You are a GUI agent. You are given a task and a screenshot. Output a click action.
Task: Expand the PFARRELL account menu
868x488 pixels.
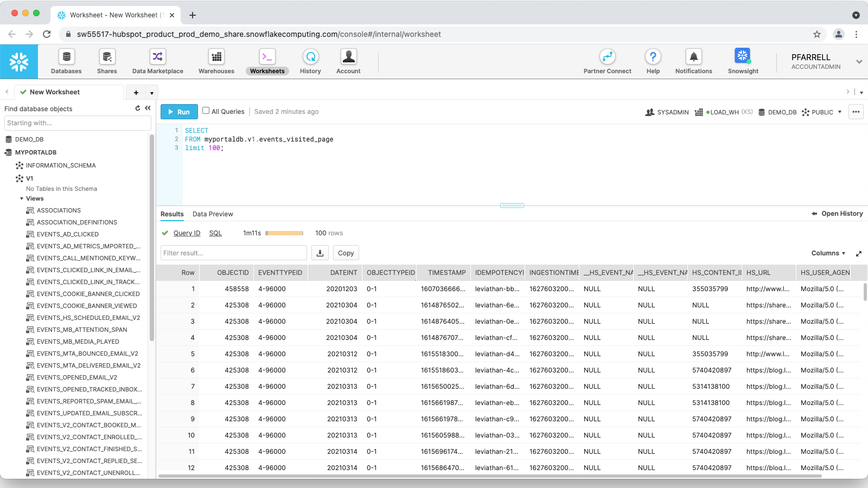tap(859, 62)
